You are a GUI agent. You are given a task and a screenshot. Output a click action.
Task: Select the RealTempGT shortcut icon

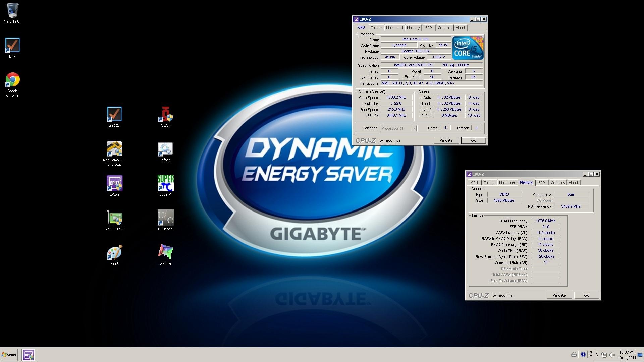[x=114, y=154]
